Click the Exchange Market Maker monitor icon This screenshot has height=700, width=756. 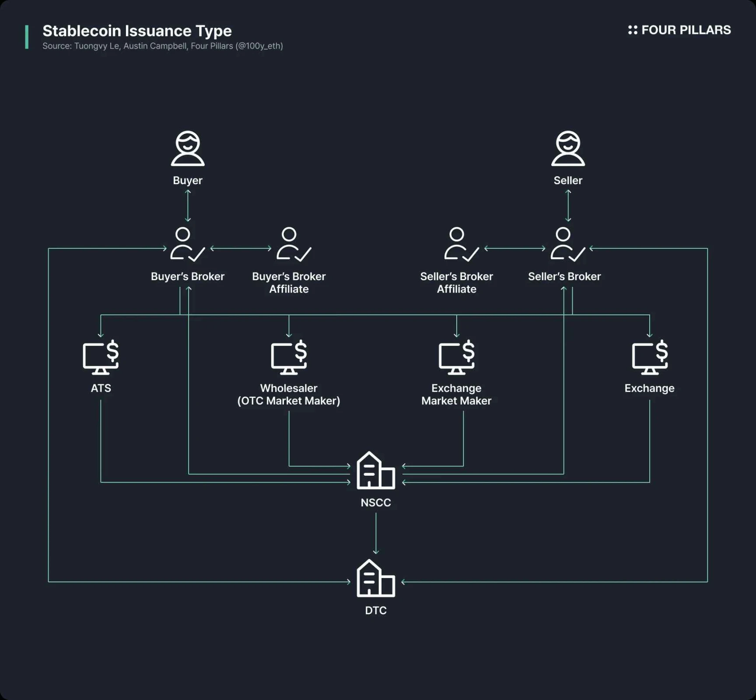click(457, 357)
